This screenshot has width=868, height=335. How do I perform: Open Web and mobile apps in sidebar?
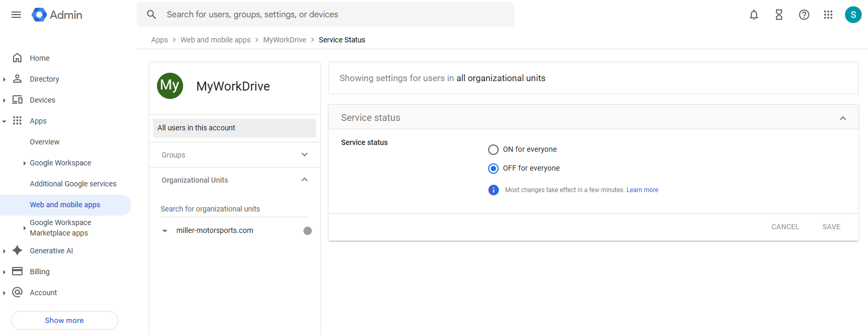[x=65, y=205]
